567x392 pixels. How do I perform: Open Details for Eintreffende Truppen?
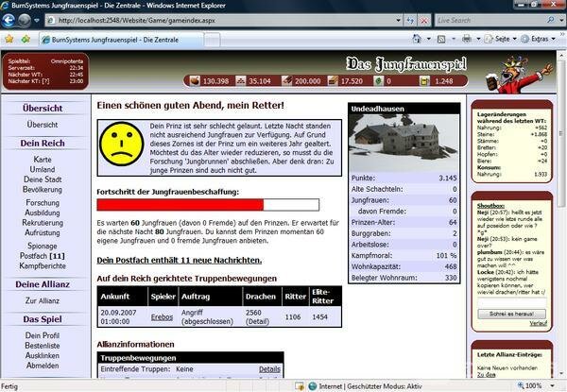(x=269, y=369)
